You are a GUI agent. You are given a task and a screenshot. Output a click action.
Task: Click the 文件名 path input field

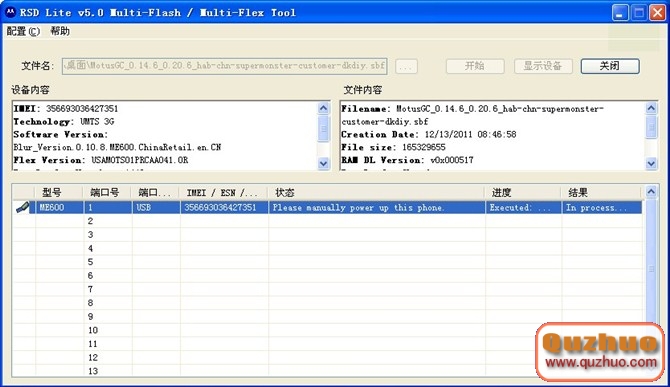pos(224,66)
